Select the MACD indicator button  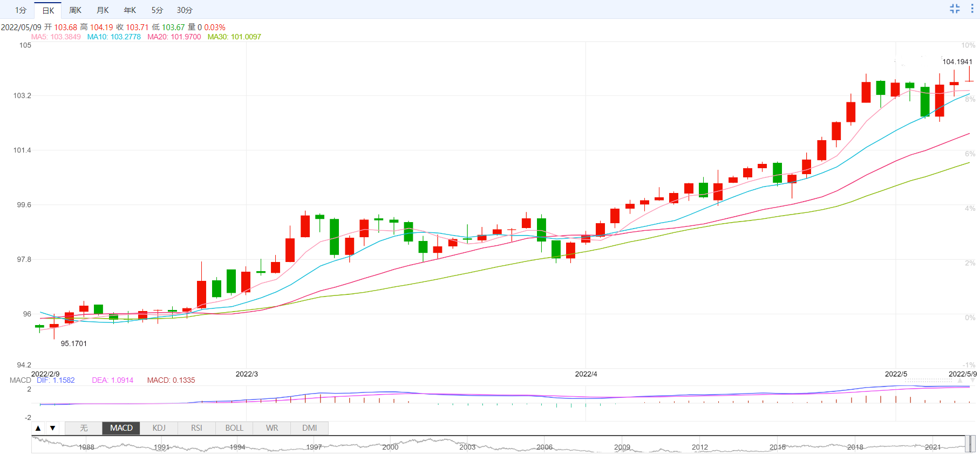[121, 428]
